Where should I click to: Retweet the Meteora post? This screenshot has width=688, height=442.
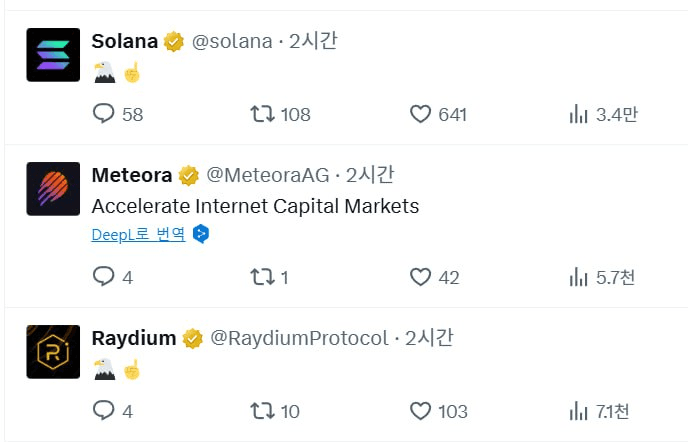tap(262, 277)
